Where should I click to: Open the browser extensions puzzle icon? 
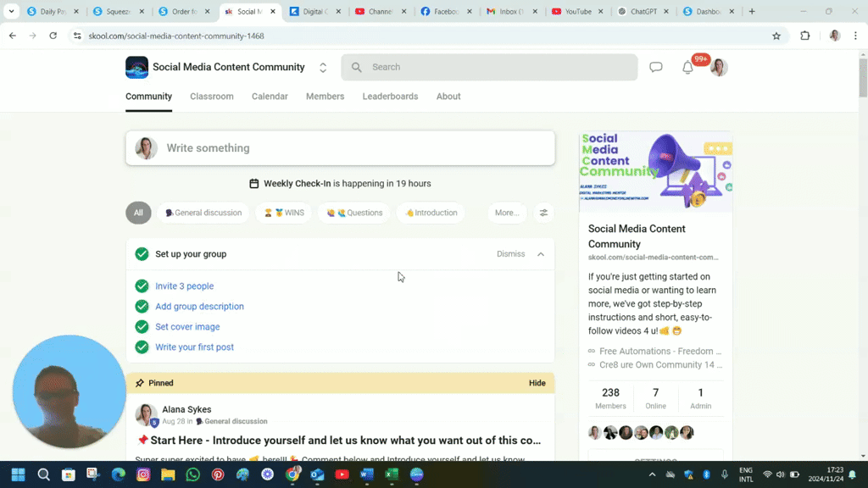[x=805, y=36]
